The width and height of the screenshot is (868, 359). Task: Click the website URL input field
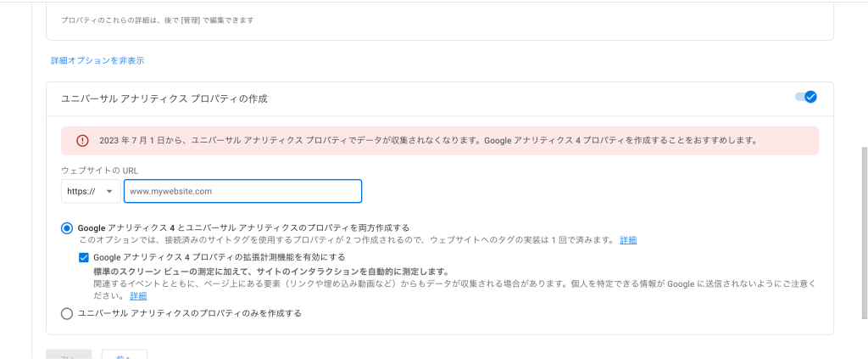(243, 192)
